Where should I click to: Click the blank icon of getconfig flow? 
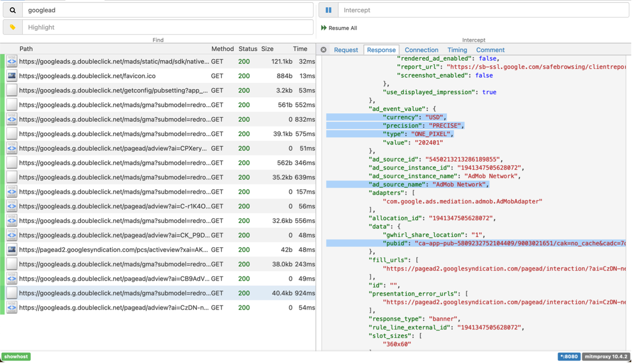(12, 90)
